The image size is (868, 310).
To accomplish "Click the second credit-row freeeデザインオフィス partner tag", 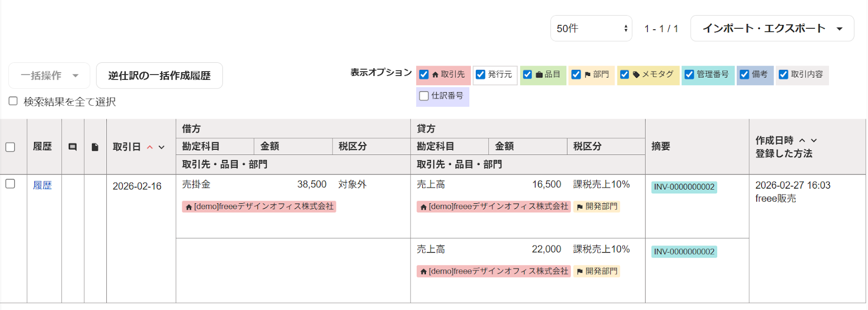I will [x=494, y=271].
